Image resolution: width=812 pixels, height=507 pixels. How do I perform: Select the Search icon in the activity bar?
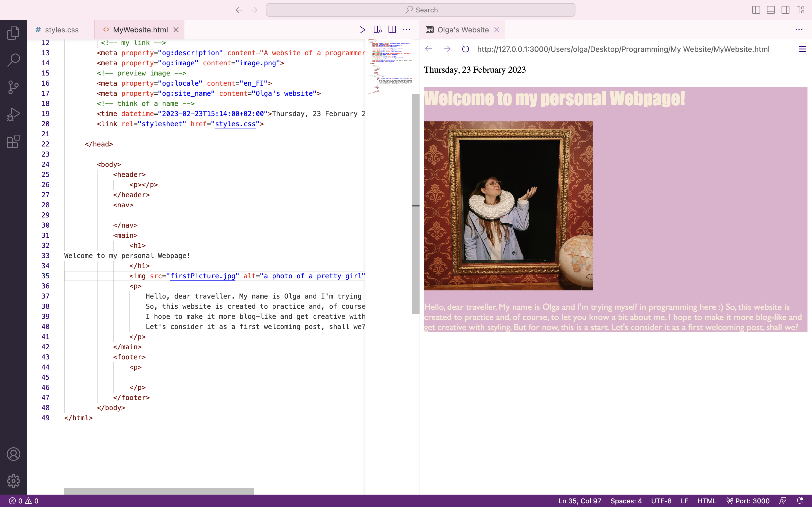(x=14, y=60)
